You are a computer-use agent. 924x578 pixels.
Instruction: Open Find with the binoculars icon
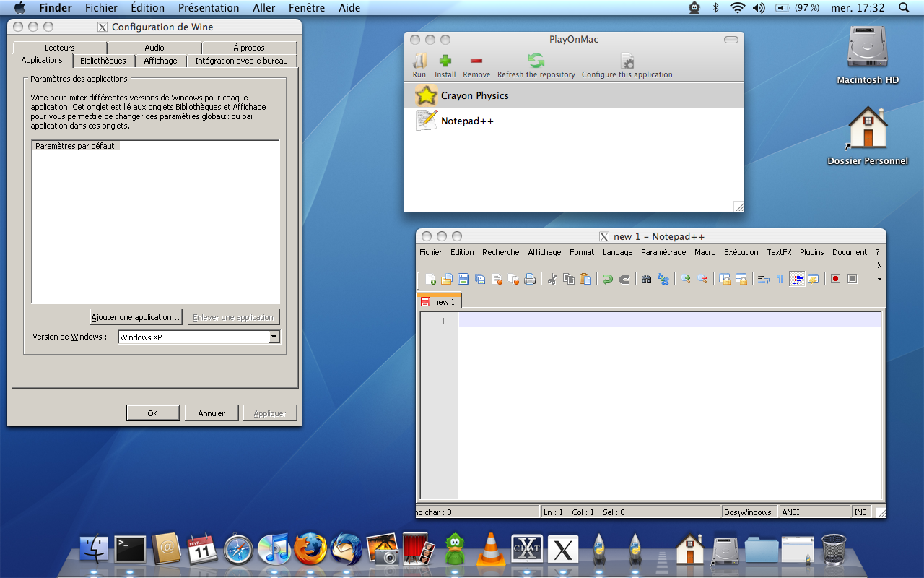pyautogui.click(x=646, y=279)
